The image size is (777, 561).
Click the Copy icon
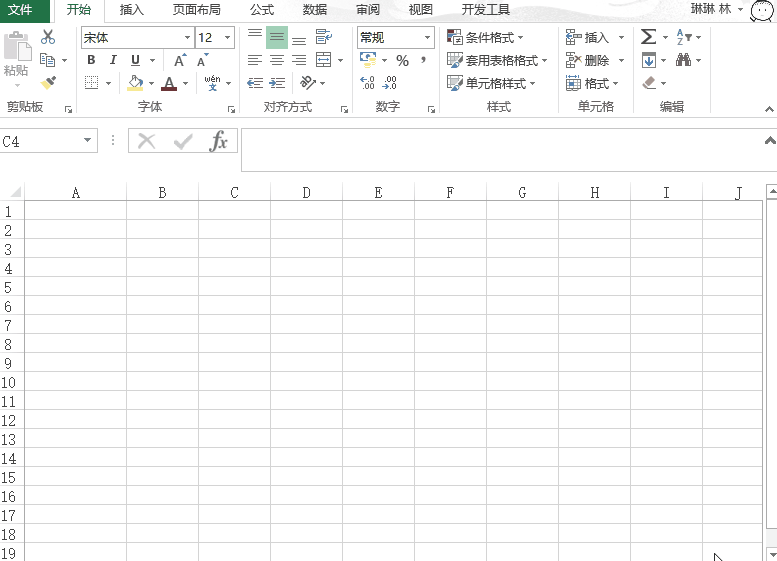pyautogui.click(x=48, y=60)
